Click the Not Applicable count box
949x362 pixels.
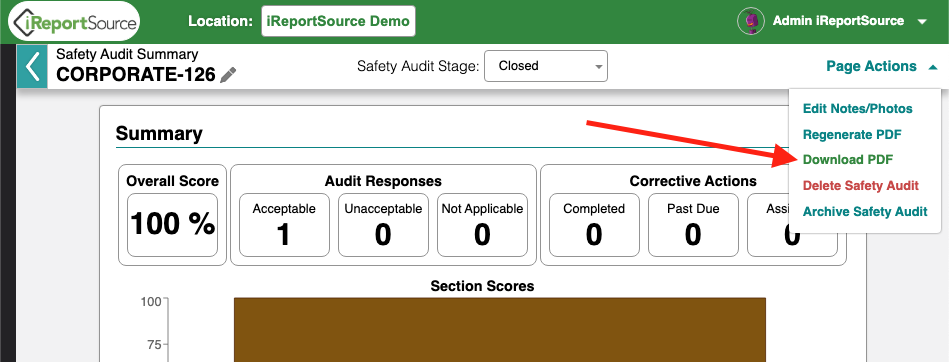click(482, 225)
